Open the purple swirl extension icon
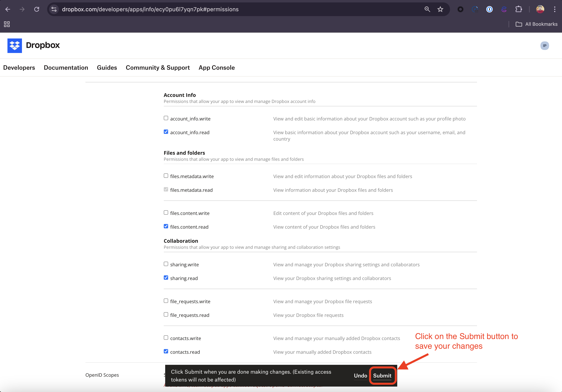Screen dimensions: 562x392 point(504,9)
